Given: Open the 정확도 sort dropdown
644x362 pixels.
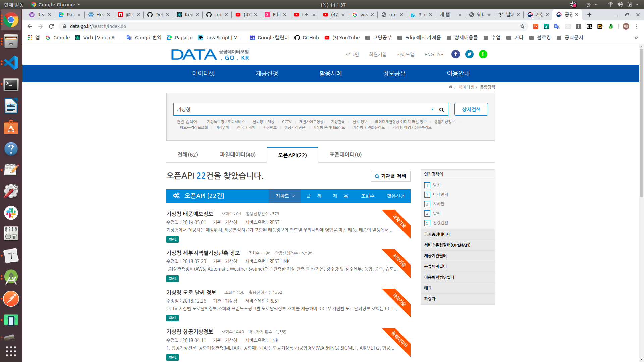Looking at the screenshot, I should click(x=285, y=196).
